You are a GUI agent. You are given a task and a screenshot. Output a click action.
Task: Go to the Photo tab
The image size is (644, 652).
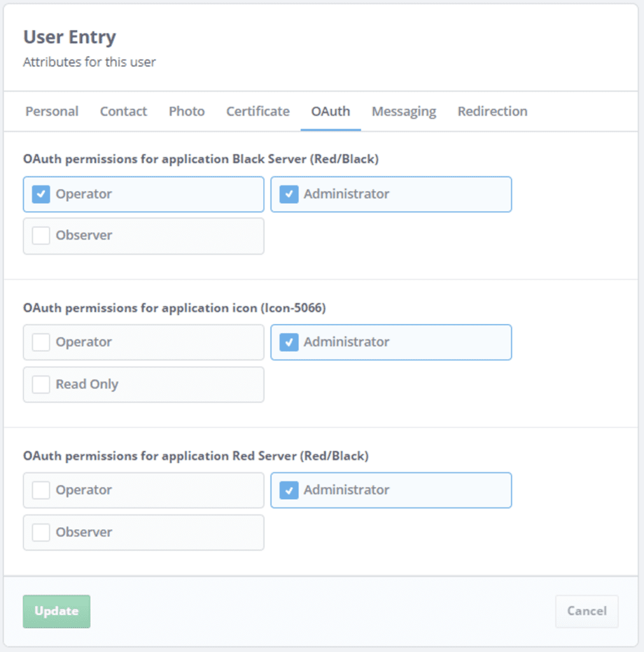click(186, 111)
